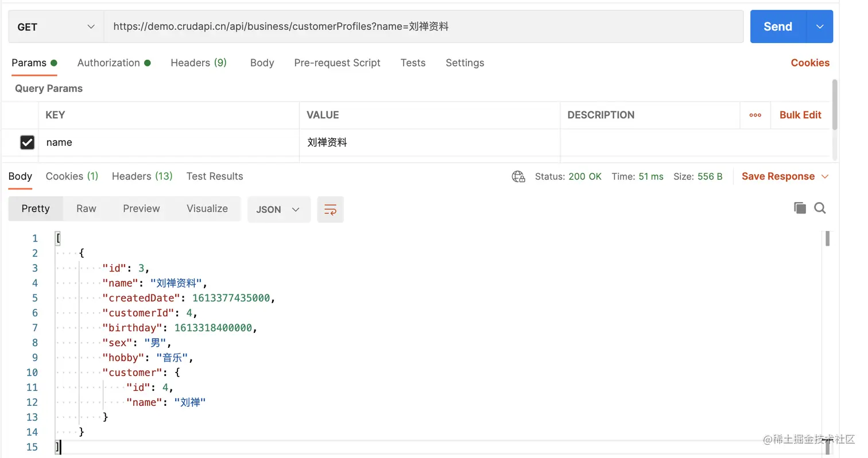Viewport: 868px width, 458px height.
Task: Click the name key cell
Action: (169, 142)
